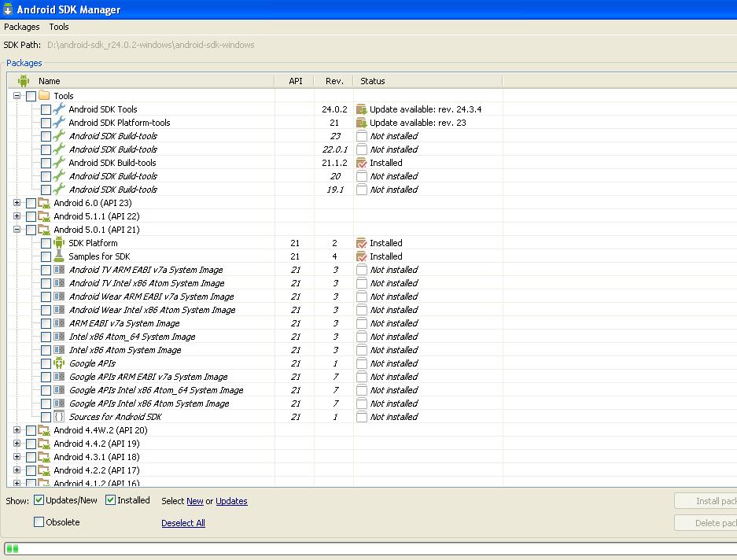
Task: Click the Android 4.4W.2 (API 20) folder icon
Action: [44, 430]
